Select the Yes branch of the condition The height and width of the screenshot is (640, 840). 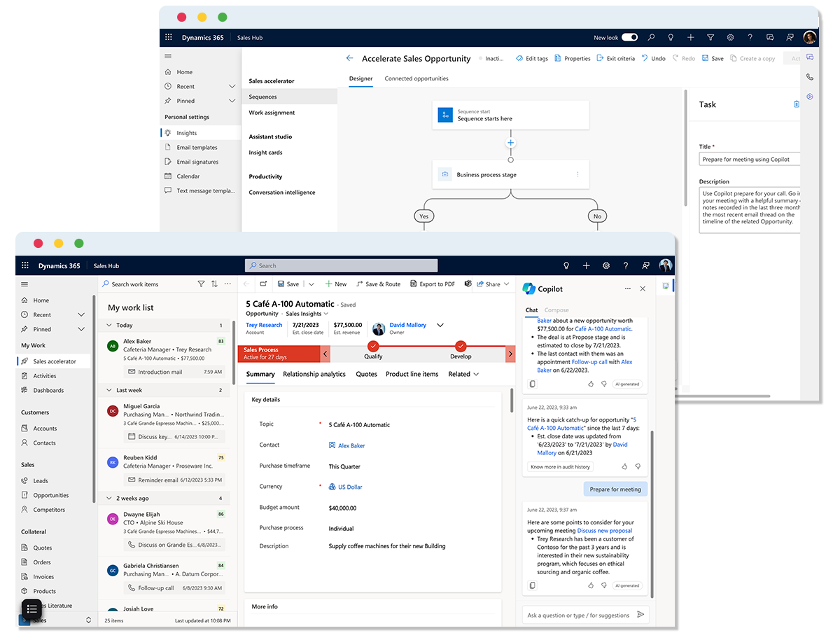(423, 216)
